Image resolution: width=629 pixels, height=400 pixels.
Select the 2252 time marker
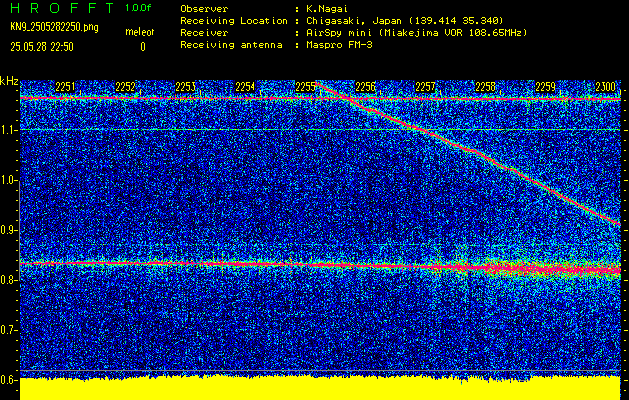(125, 87)
